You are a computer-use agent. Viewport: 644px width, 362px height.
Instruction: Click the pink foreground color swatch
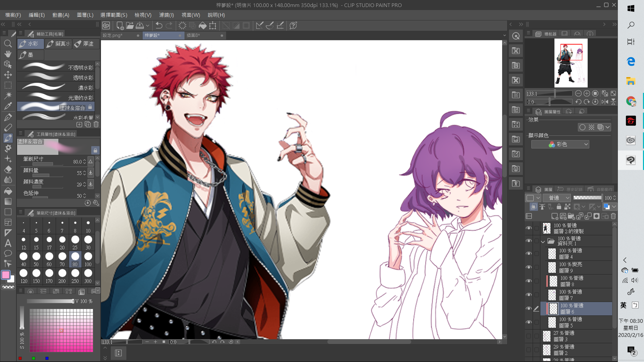tap(6, 275)
